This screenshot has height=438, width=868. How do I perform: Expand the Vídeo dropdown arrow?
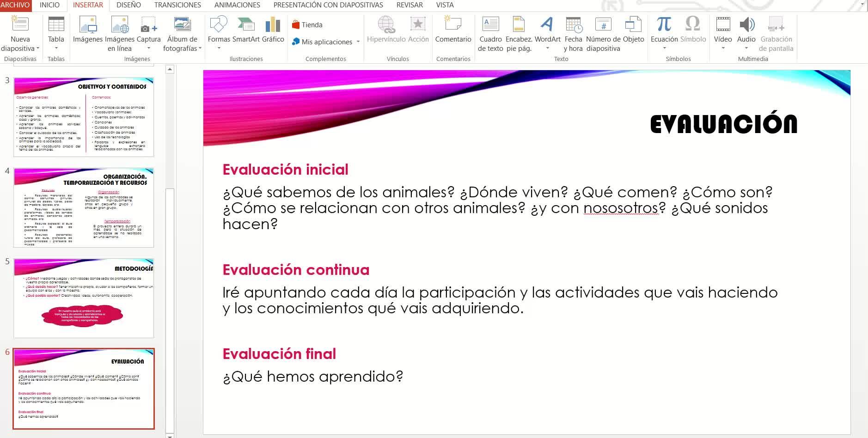tap(723, 49)
